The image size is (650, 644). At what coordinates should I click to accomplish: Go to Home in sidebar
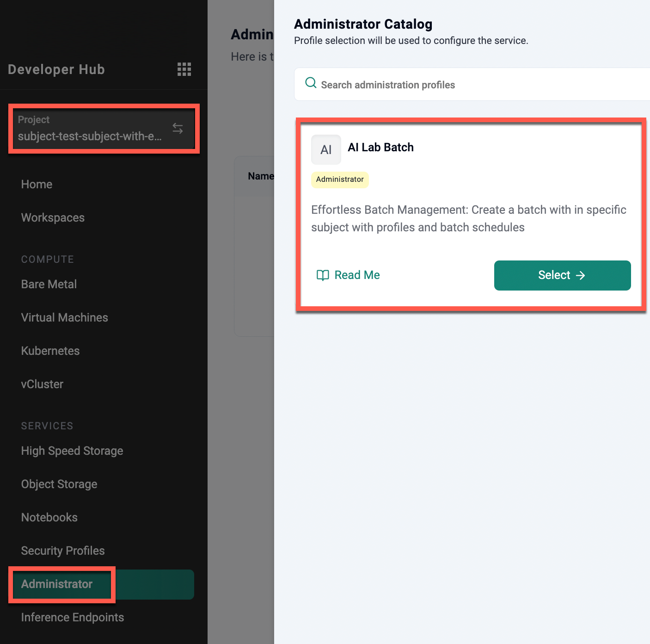point(37,184)
